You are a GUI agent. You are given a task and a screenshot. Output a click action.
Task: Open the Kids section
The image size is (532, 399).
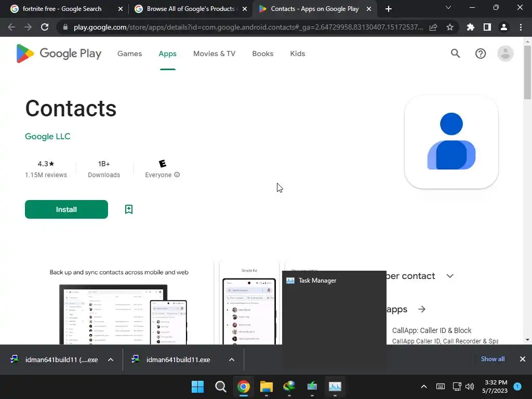(298, 54)
